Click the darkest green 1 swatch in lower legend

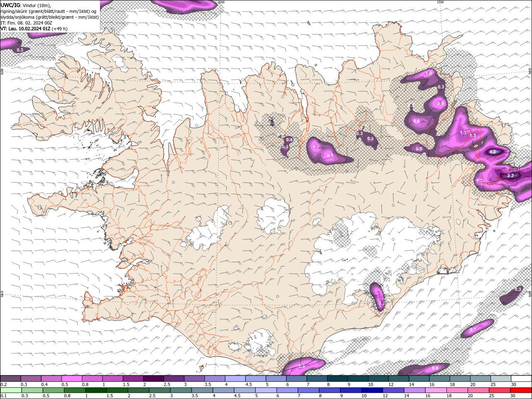point(96,390)
